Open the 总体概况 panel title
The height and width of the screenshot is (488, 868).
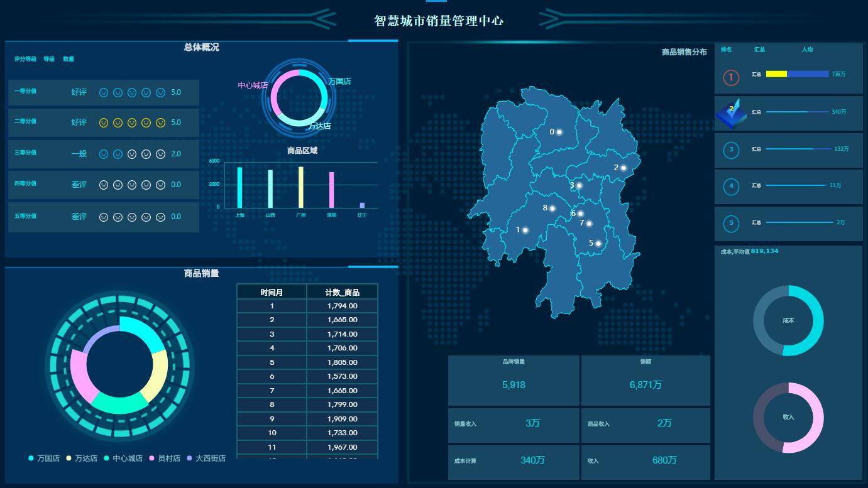click(202, 47)
